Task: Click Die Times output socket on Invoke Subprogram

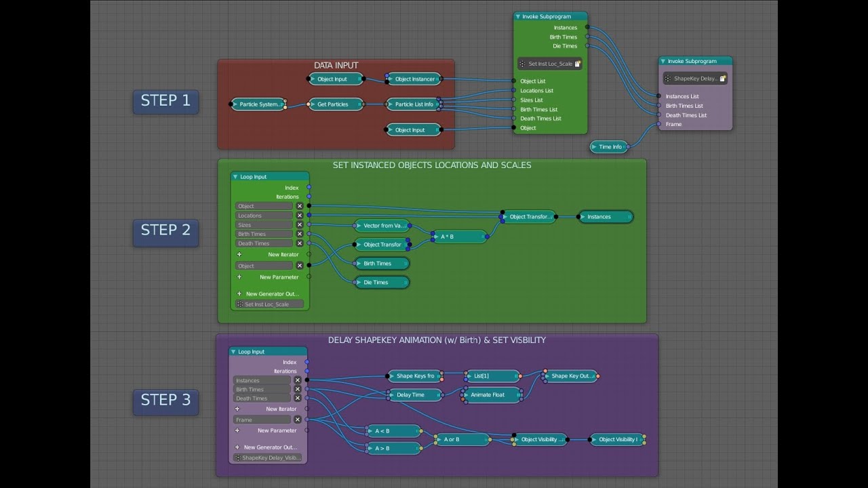Action: click(587, 46)
